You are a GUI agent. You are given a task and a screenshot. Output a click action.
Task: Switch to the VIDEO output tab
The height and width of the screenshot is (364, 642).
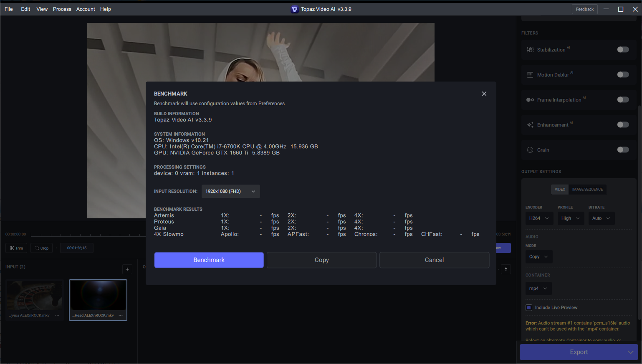[560, 190]
